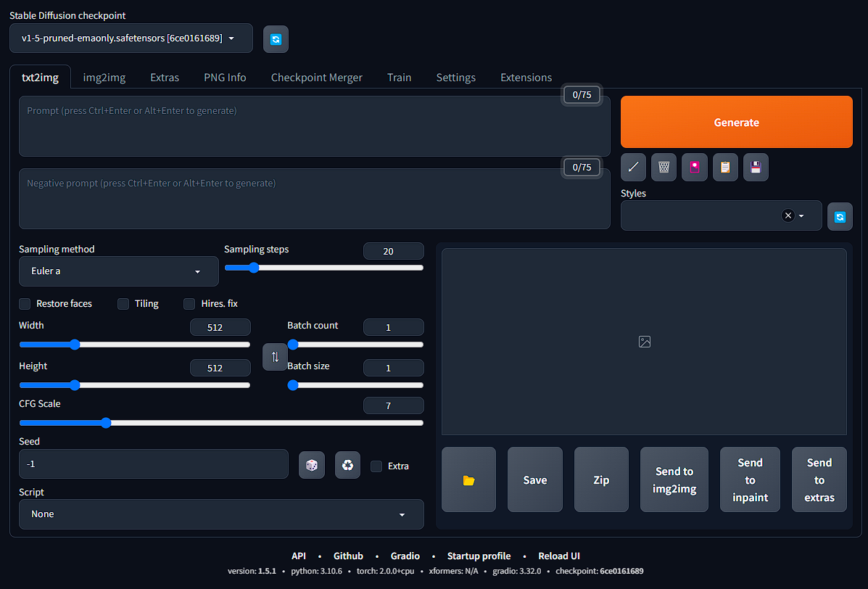This screenshot has width=868, height=589.
Task: Send the image to extras
Action: tap(819, 480)
